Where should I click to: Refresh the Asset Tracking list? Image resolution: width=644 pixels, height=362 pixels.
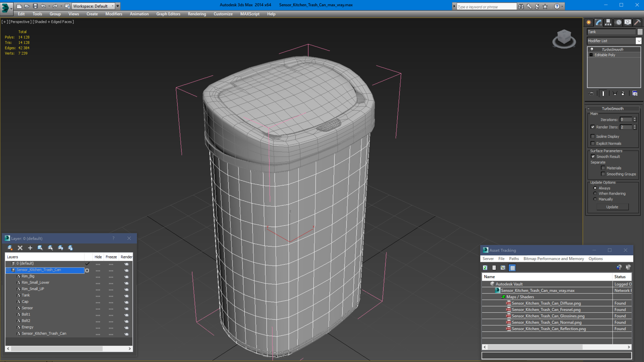click(485, 268)
